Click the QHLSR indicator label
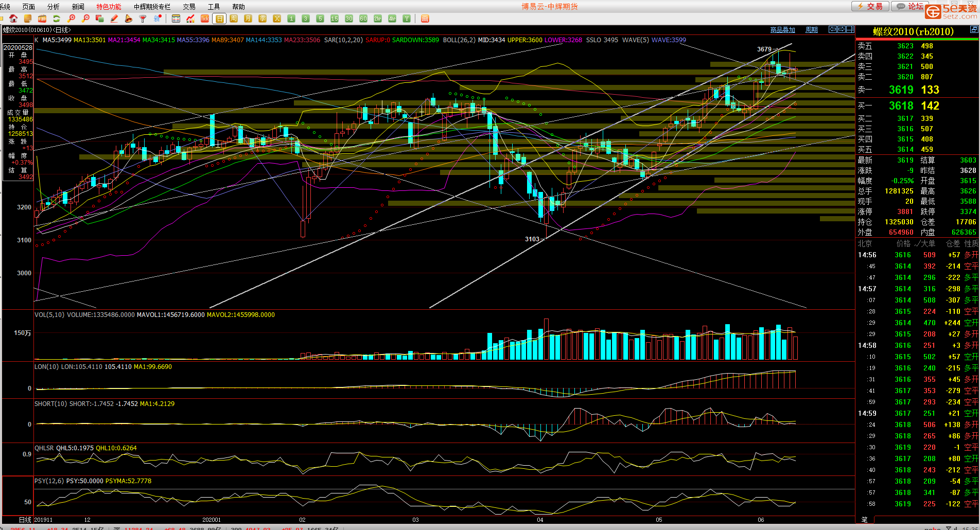Viewport: 980px width, 530px height. [x=44, y=448]
